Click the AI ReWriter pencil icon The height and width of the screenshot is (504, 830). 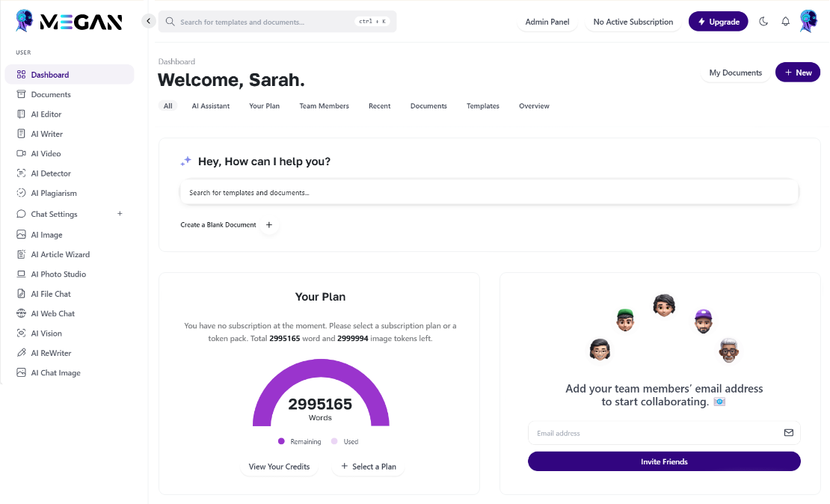point(21,353)
